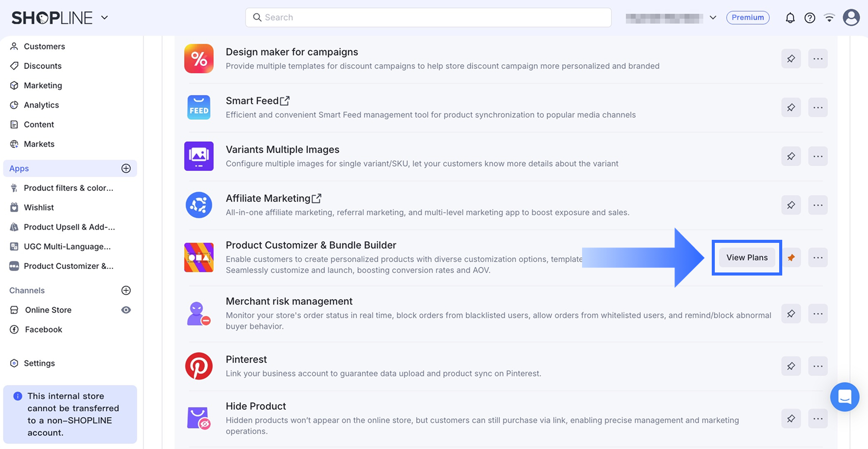Open the Design maker for campaigns app icon

199,59
